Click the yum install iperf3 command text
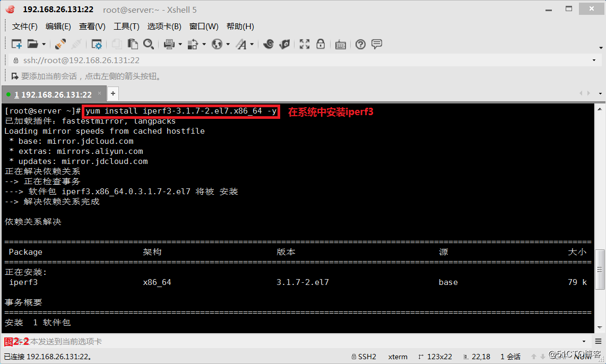 pyautogui.click(x=181, y=111)
